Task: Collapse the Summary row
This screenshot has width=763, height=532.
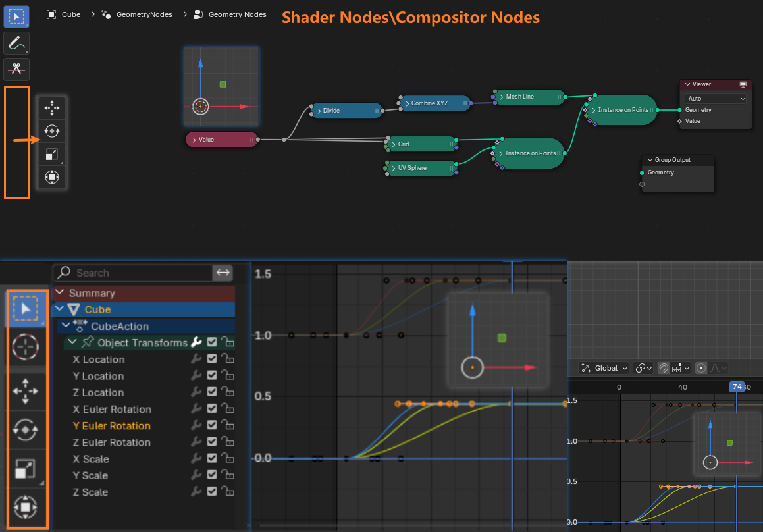Action: pyautogui.click(x=60, y=292)
